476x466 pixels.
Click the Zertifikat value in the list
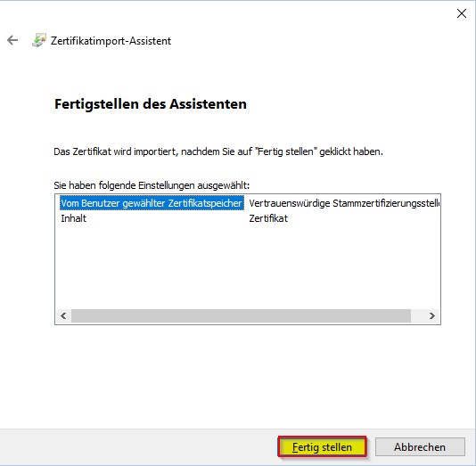tap(268, 218)
